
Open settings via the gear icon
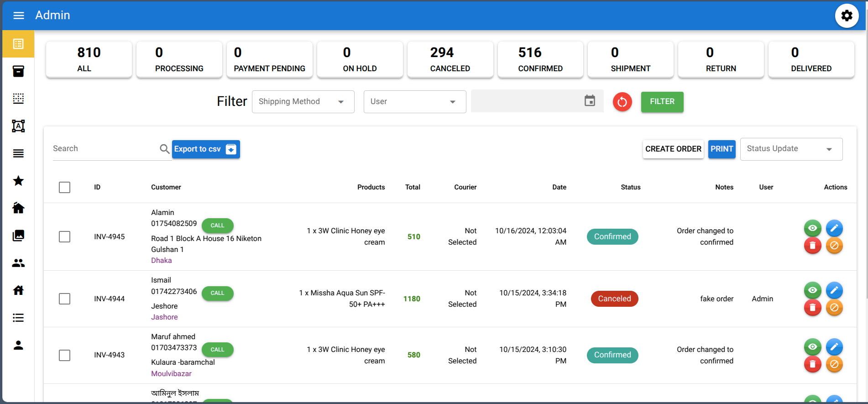pyautogui.click(x=847, y=16)
